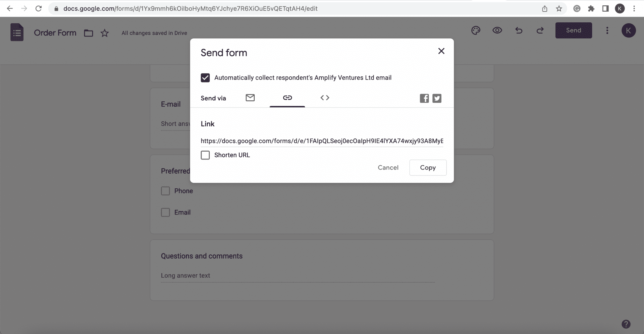Star the Order Form
Viewport: 644px width, 334px height.
click(105, 33)
